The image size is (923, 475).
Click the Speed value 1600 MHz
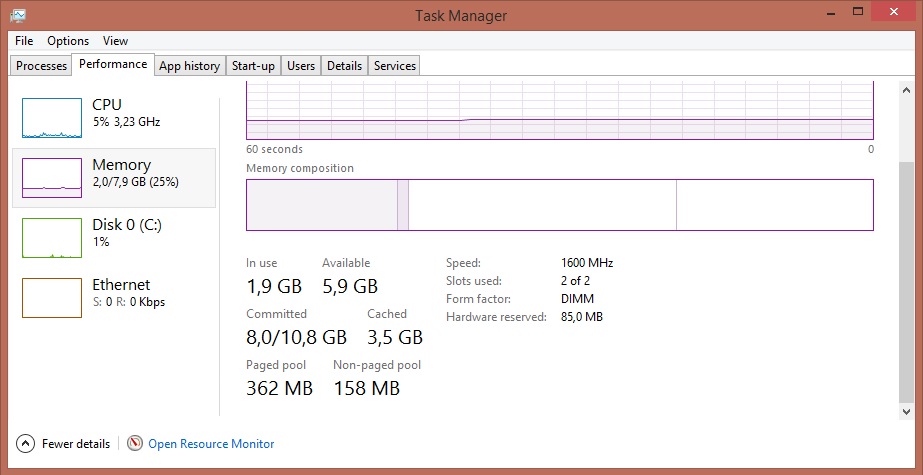tap(587, 263)
